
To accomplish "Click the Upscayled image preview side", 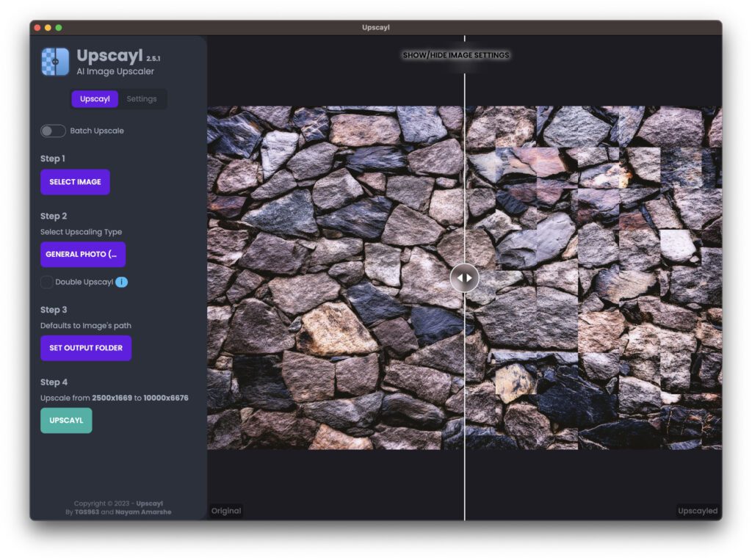I will tap(595, 278).
